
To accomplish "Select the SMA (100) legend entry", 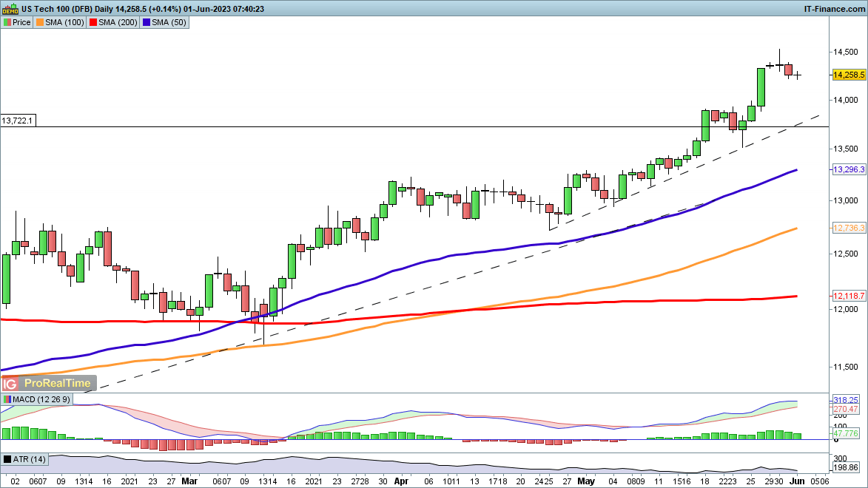I will tap(60, 23).
